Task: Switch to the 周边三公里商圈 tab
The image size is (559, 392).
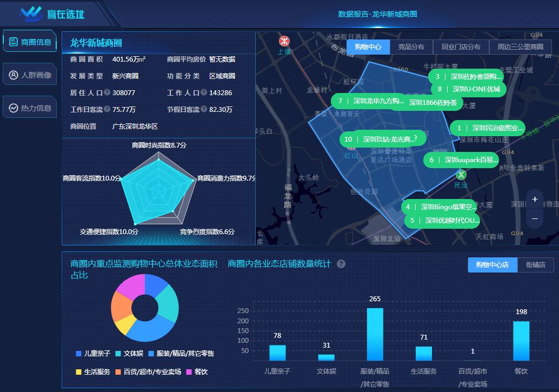Action: [x=522, y=47]
